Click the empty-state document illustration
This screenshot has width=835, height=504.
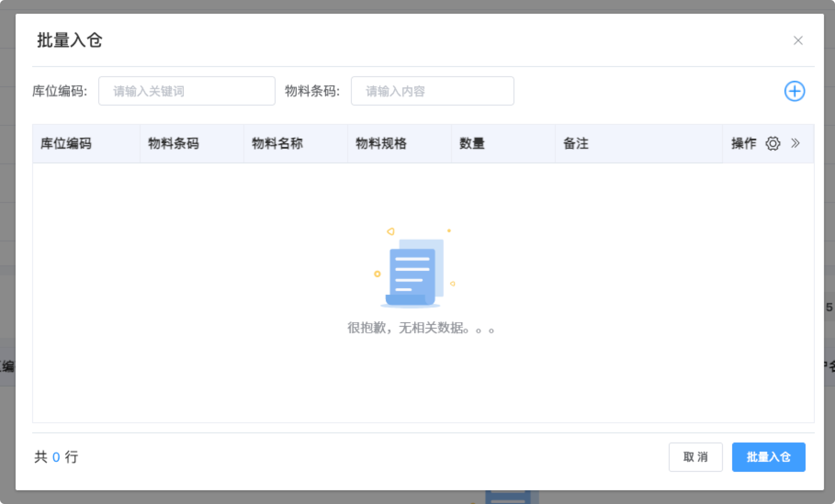pos(414,271)
